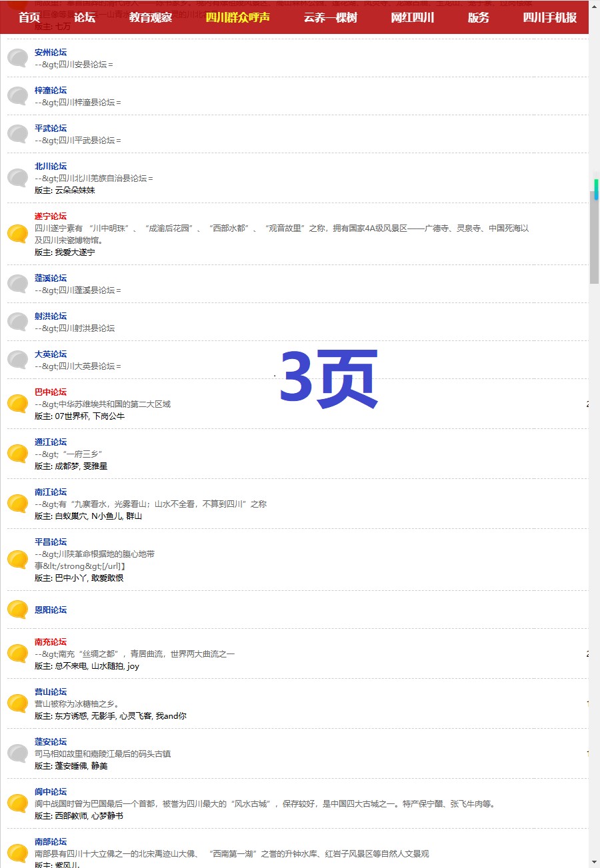Visit the 通江论坛 forum link
The height and width of the screenshot is (868, 600).
coord(51,442)
